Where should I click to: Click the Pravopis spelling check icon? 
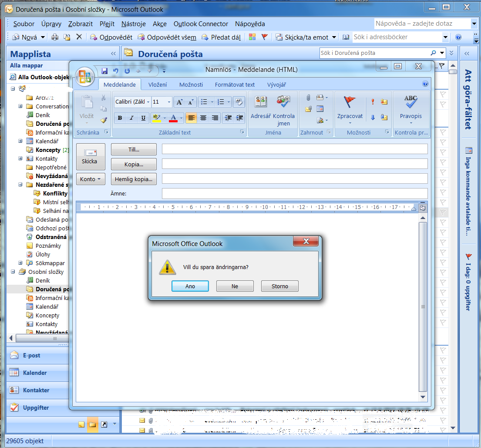tap(411, 109)
